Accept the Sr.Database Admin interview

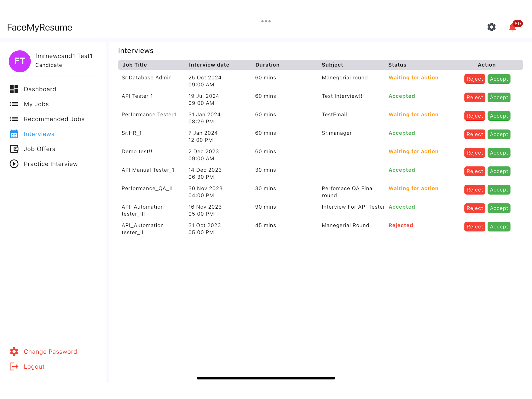[499, 79]
